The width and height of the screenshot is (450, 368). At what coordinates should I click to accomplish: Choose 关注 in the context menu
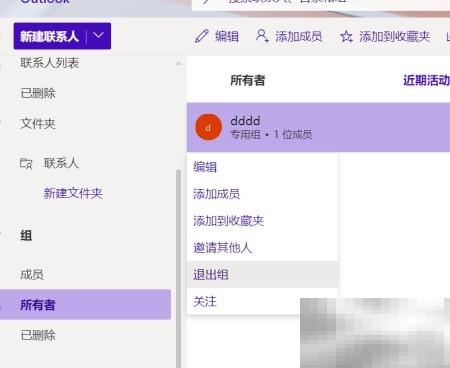(262, 301)
